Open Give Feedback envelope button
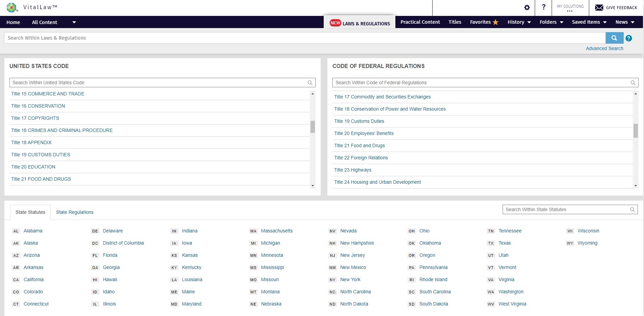The image size is (644, 316). point(616,7)
